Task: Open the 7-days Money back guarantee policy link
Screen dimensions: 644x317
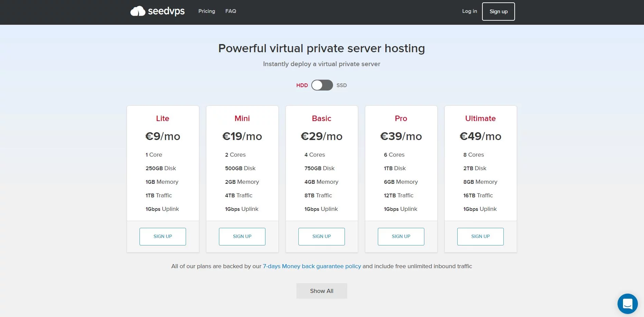Action: point(312,266)
